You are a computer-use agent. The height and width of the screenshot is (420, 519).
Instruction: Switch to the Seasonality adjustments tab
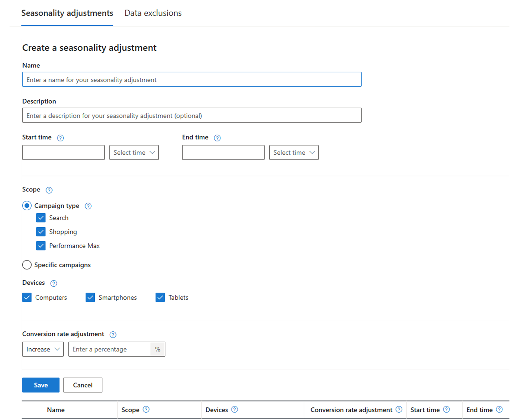(x=67, y=13)
